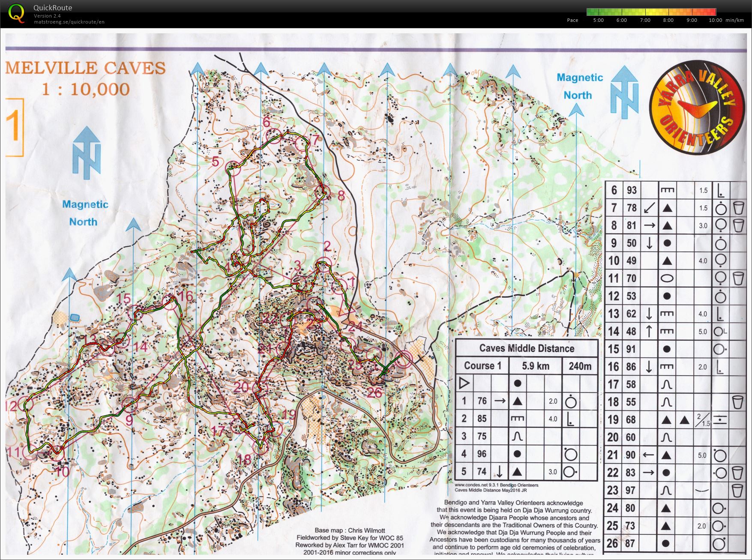Click the 240m climb cell
Image resolution: width=752 pixels, height=560 pixels.
(580, 366)
